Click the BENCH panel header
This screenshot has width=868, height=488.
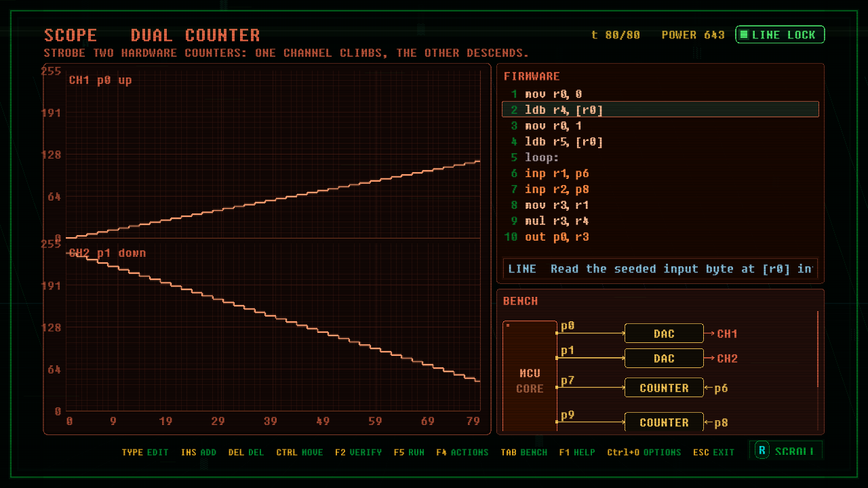point(520,301)
